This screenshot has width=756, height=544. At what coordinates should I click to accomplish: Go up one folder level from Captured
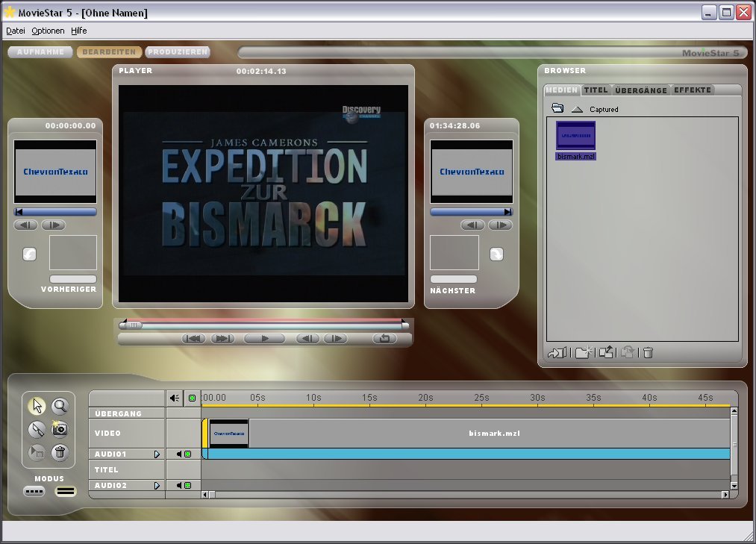pyautogui.click(x=577, y=109)
